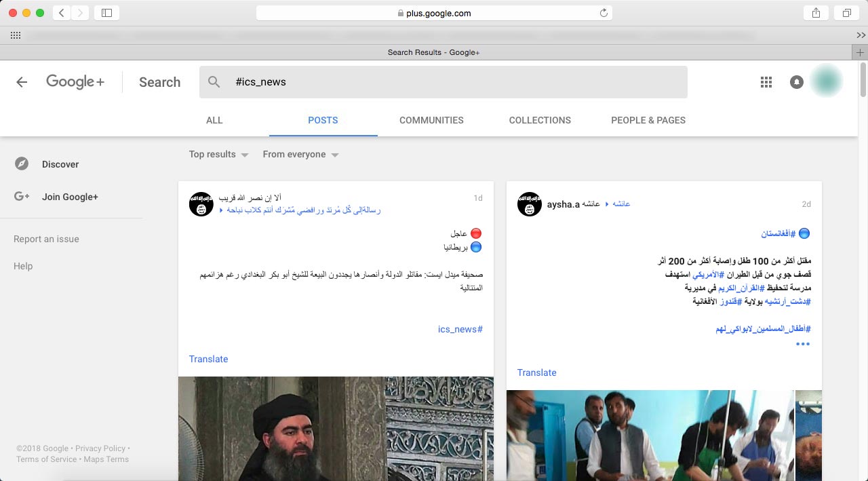Toggle the Safari sidebar button
The image size is (868, 481).
click(x=106, y=13)
